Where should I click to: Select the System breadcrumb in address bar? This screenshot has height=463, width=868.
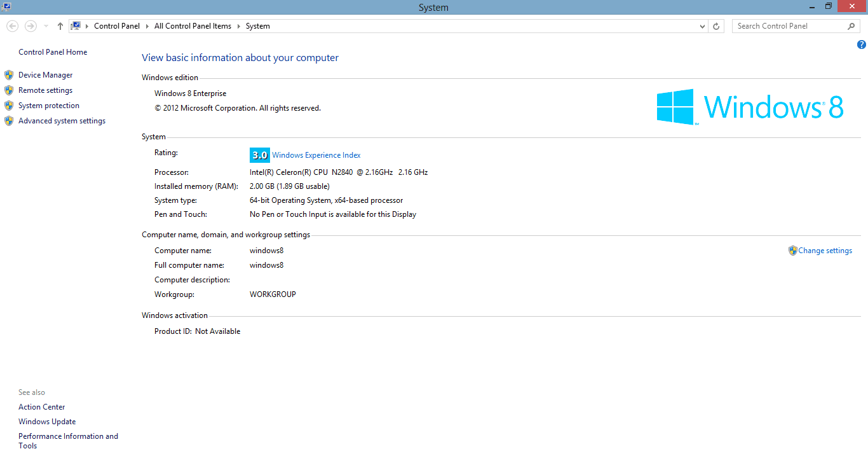pyautogui.click(x=258, y=26)
